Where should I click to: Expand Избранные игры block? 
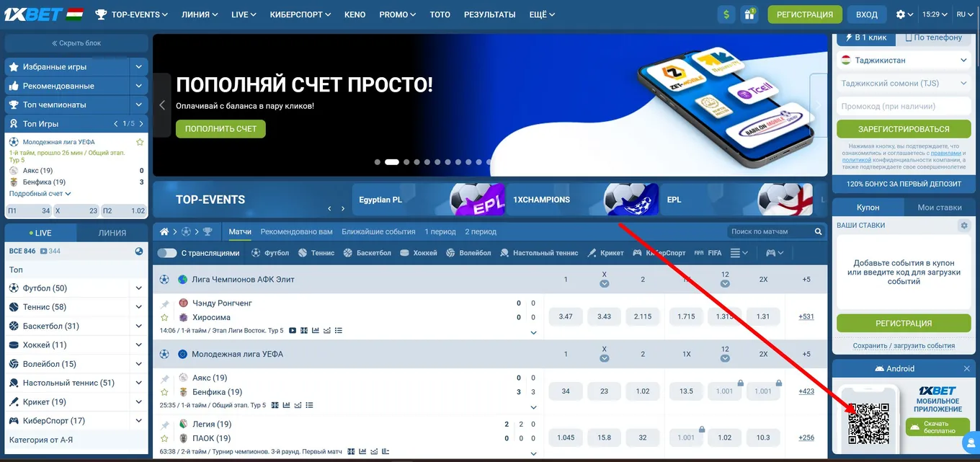(139, 66)
